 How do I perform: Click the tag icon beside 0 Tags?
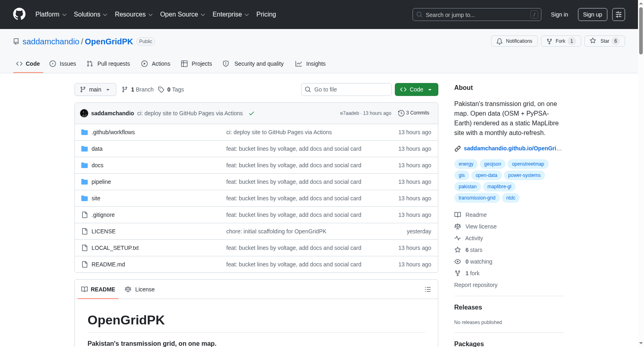(x=161, y=89)
